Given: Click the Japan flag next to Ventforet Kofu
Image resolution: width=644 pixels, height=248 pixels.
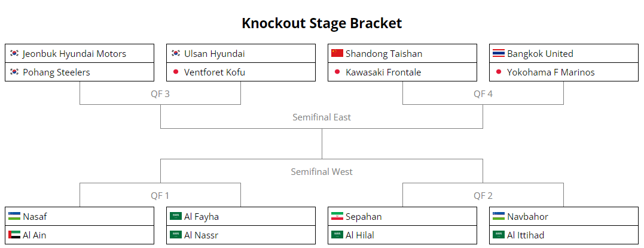Looking at the screenshot, I should (x=176, y=71).
